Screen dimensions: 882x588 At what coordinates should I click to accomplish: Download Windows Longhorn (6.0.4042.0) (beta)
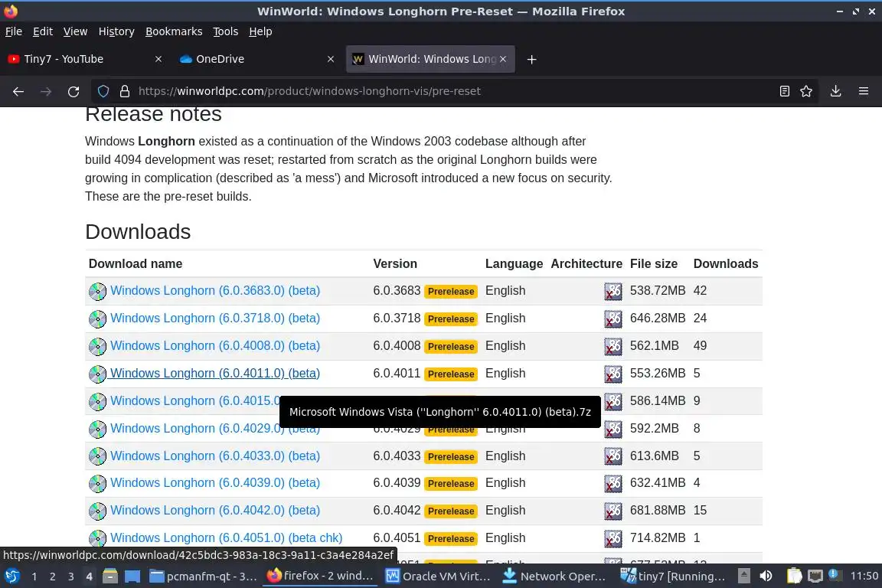215,511
